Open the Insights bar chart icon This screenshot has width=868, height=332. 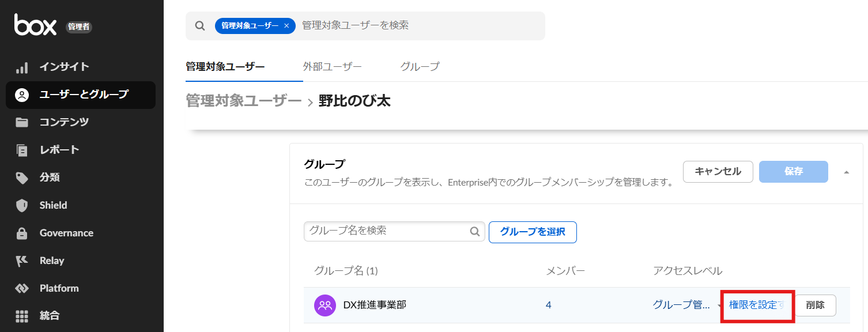[22, 67]
